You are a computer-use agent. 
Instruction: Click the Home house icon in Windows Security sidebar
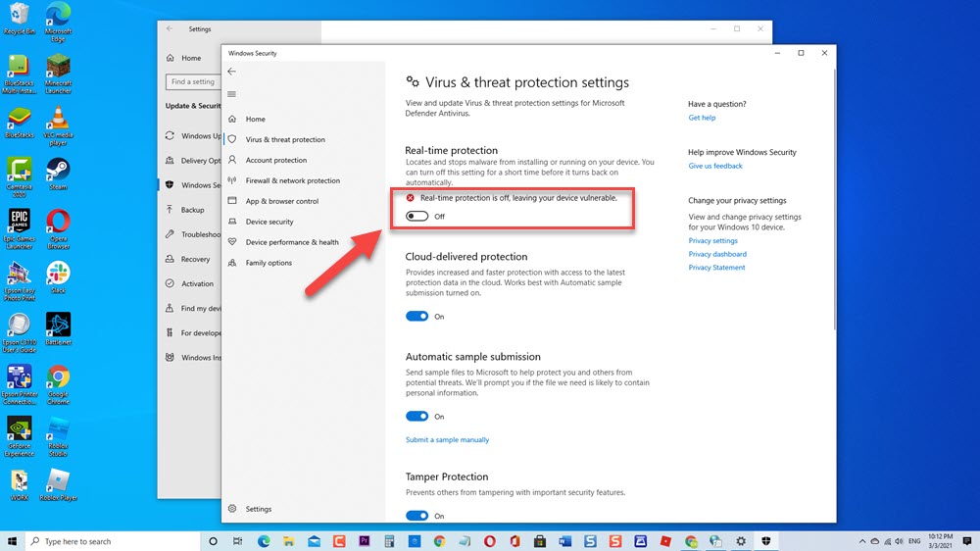coord(232,119)
